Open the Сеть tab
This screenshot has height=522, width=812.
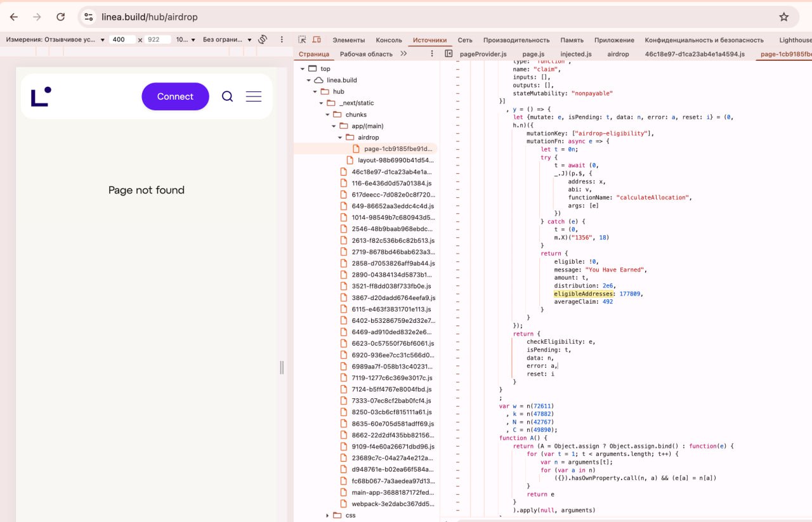point(465,40)
